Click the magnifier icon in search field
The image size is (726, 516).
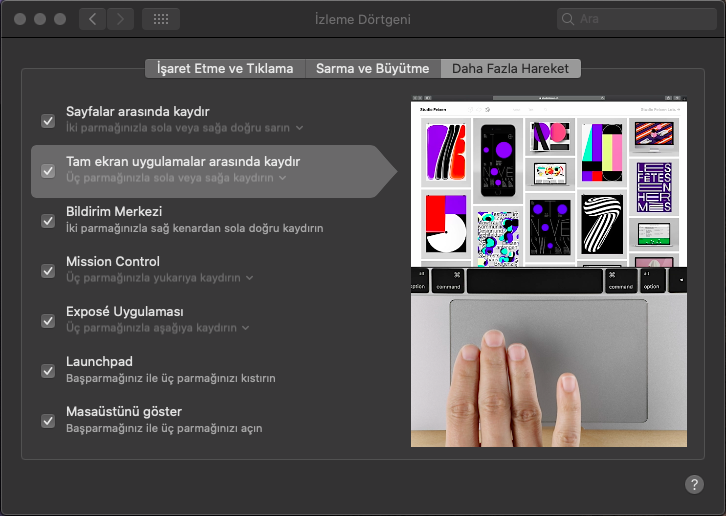point(569,19)
